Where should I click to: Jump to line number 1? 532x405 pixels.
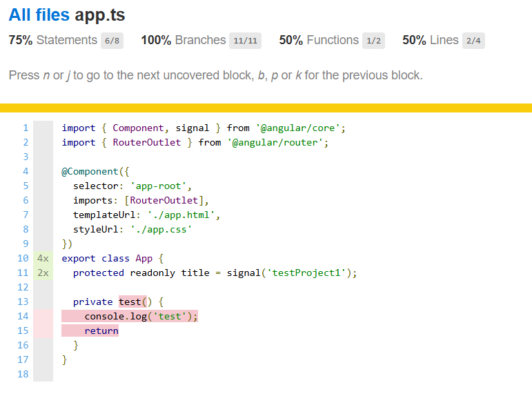(x=26, y=128)
